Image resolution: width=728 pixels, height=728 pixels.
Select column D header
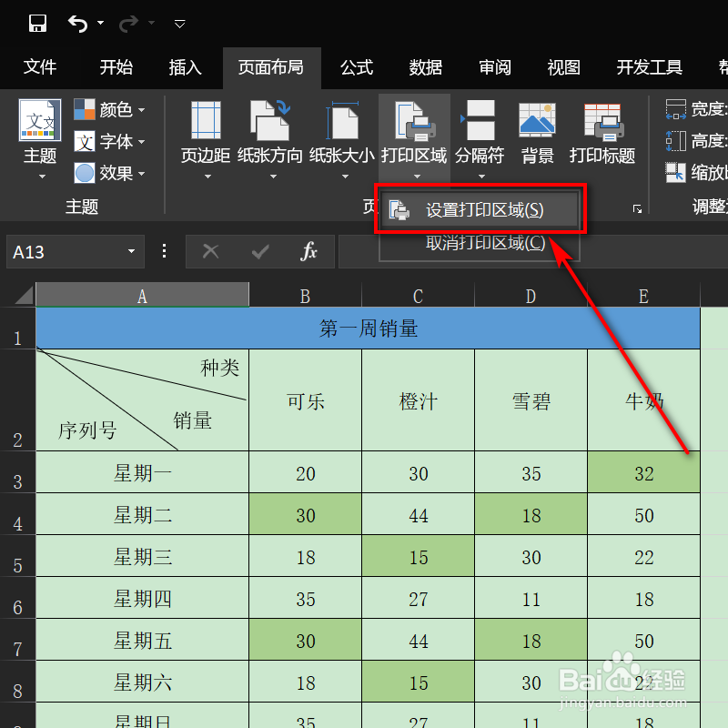[531, 295]
